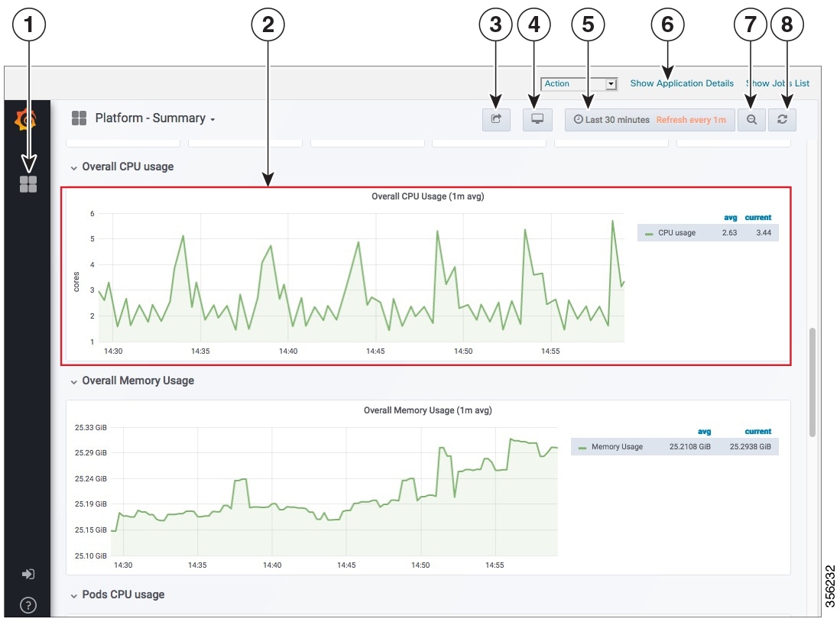This screenshot has width=840, height=622.
Task: Collapse the Overall CPU usage row
Action: pos(122,167)
